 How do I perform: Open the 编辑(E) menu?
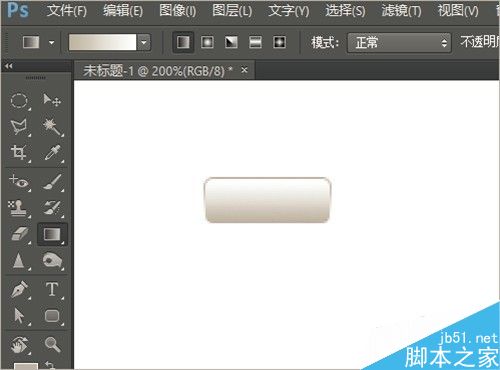[123, 11]
